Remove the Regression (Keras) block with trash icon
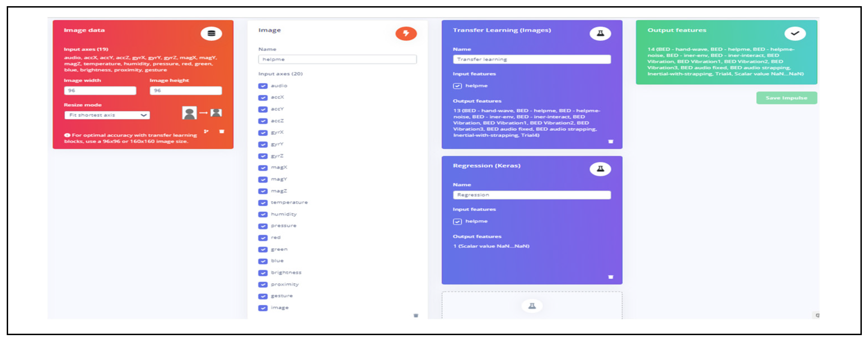Viewport: 868px width, 341px height. [x=610, y=277]
